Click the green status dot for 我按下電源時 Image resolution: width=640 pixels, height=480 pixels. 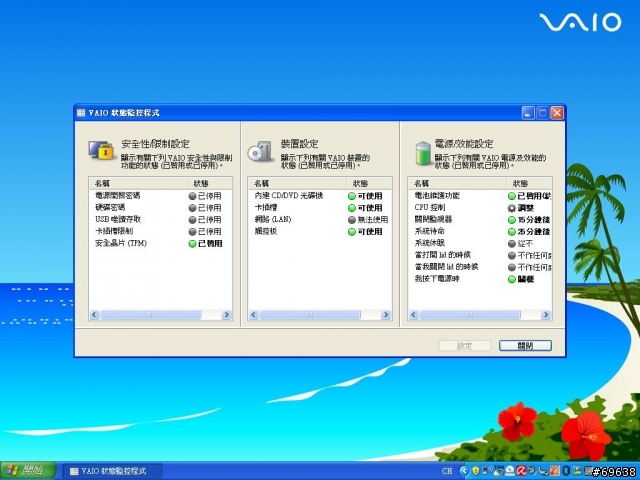pos(511,279)
